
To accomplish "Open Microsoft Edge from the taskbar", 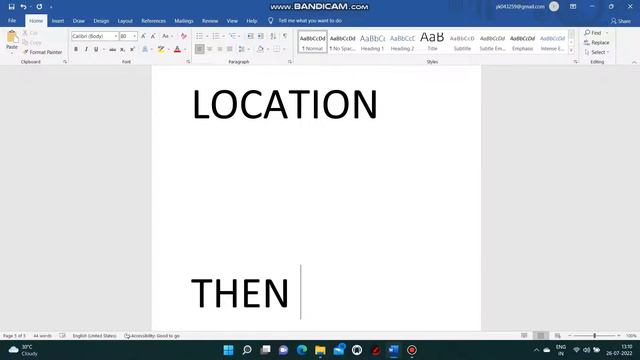I will [x=302, y=350].
